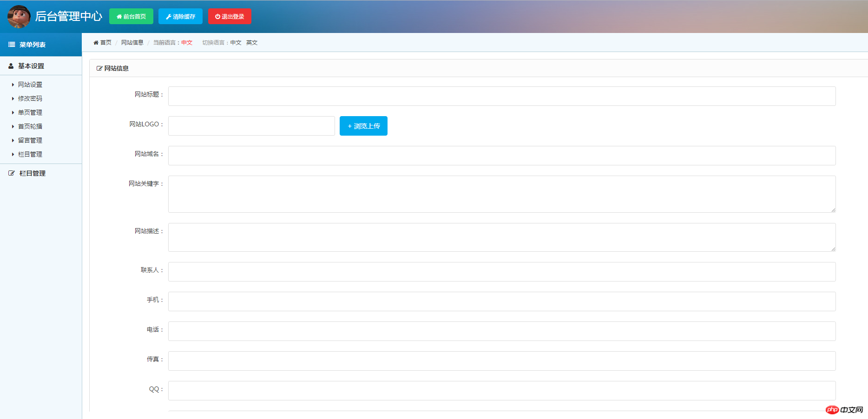This screenshot has width=868, height=419.
Task: Click the 退出登录 red button
Action: click(x=230, y=16)
